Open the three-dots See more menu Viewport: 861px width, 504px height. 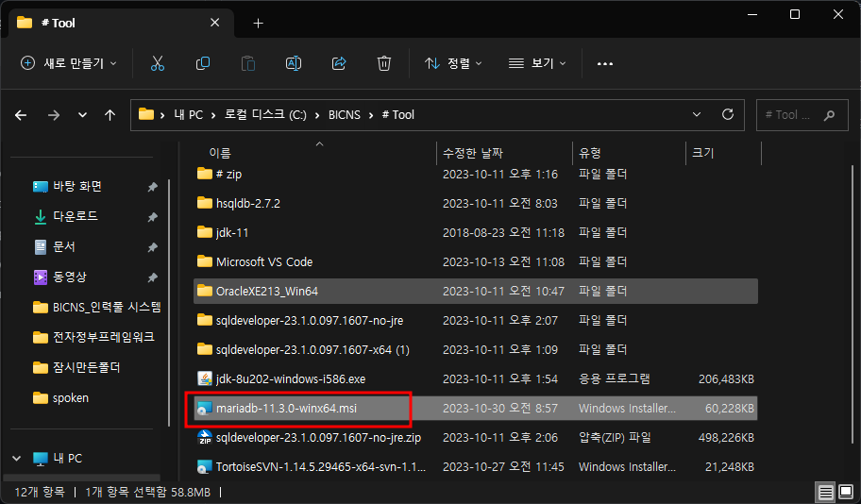604,63
